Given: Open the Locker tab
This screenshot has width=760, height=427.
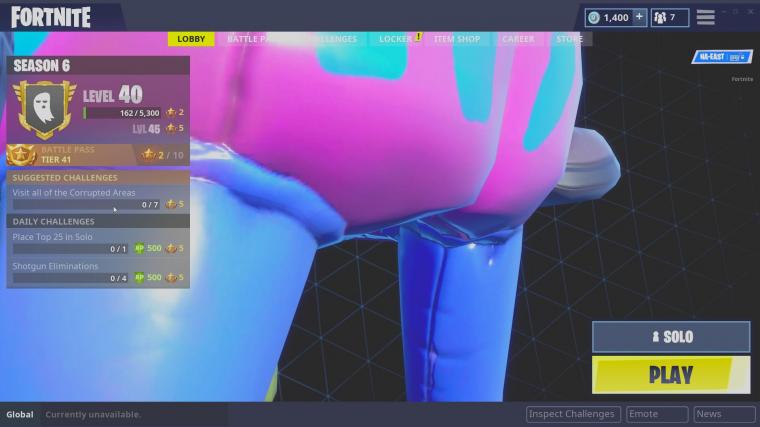Looking at the screenshot, I should pos(395,39).
